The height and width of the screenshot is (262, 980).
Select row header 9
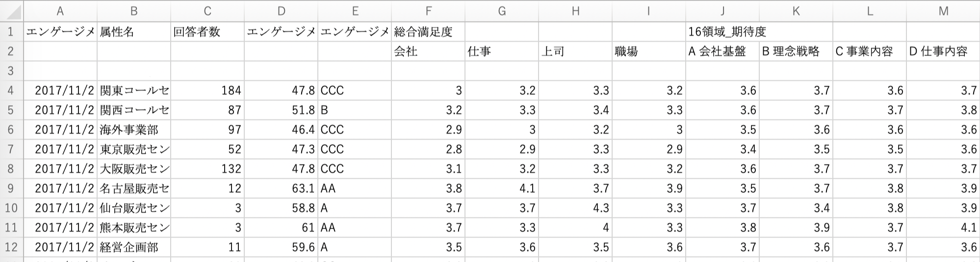pyautogui.click(x=11, y=189)
